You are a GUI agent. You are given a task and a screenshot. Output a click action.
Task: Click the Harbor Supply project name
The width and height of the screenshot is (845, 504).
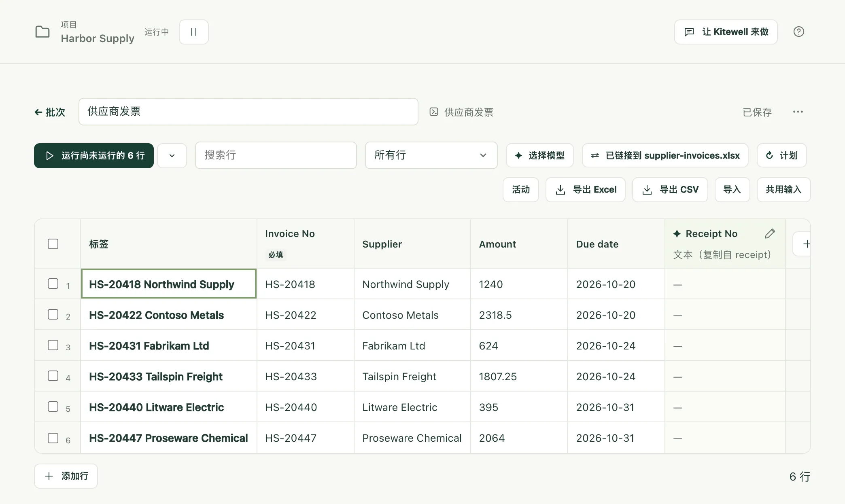coord(98,38)
